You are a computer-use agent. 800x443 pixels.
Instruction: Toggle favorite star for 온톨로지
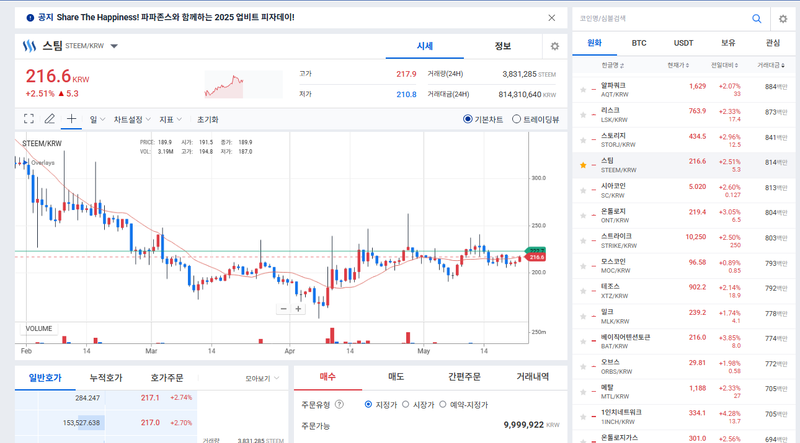(583, 215)
